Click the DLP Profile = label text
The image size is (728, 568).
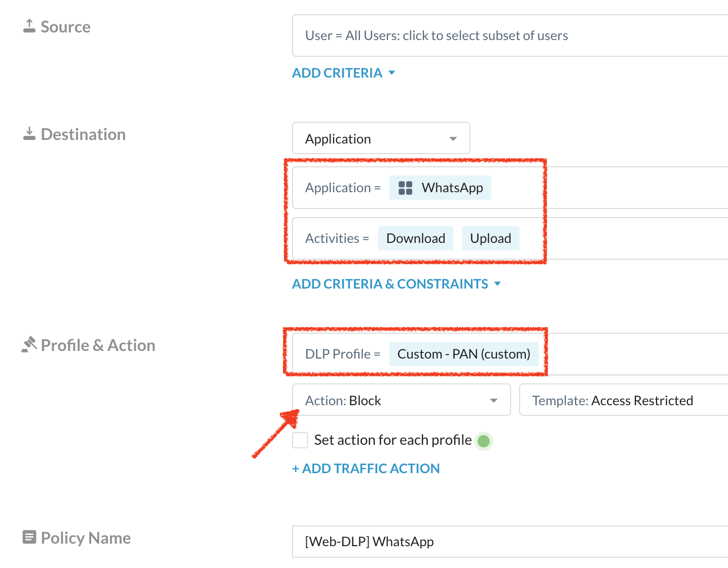(343, 354)
